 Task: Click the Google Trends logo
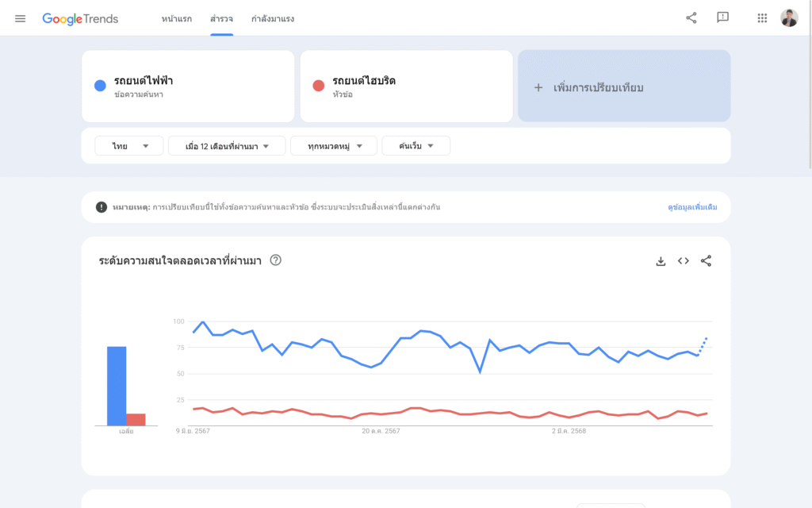coord(80,19)
